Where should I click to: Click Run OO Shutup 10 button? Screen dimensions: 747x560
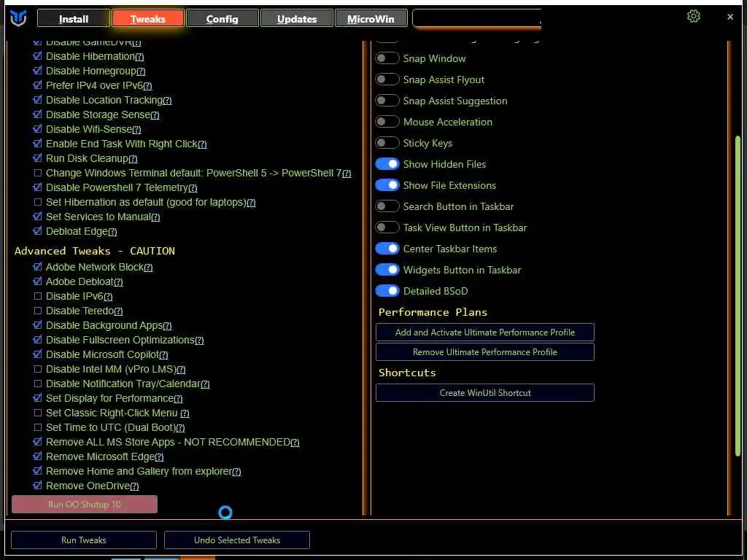[x=85, y=505]
